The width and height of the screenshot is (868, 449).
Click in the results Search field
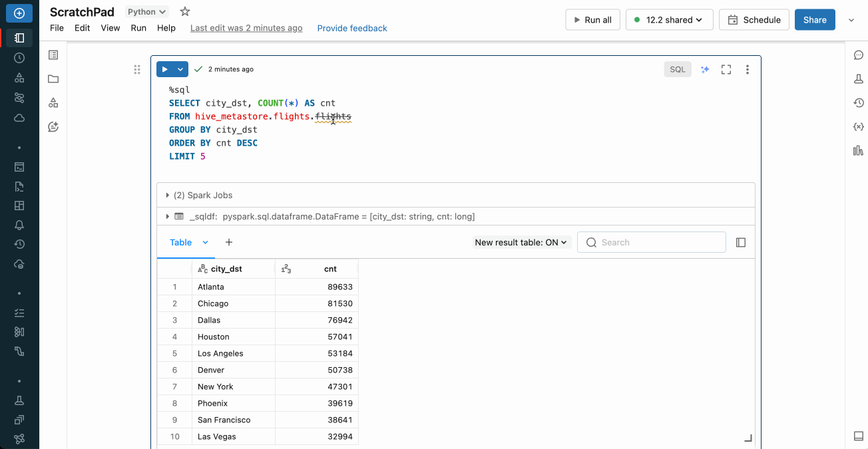pos(651,241)
